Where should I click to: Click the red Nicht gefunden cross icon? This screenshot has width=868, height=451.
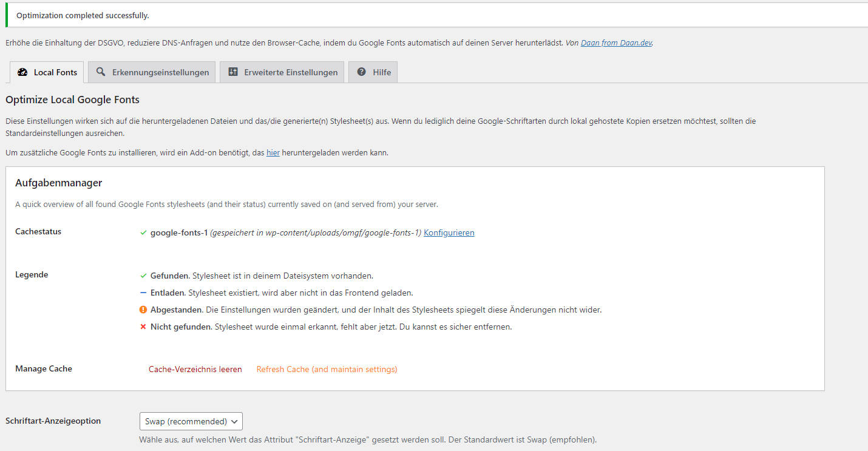coord(143,327)
